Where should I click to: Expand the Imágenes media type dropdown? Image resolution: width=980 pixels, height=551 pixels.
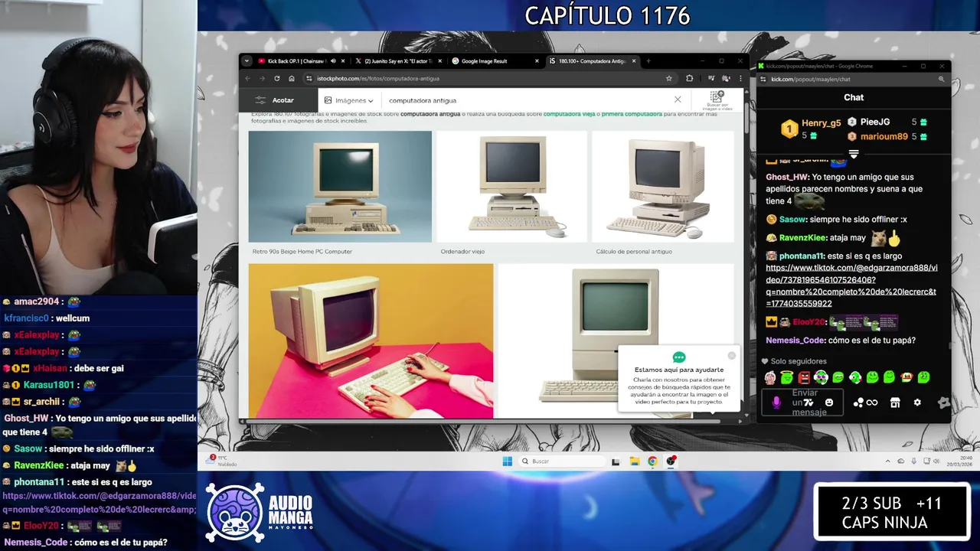pos(348,100)
